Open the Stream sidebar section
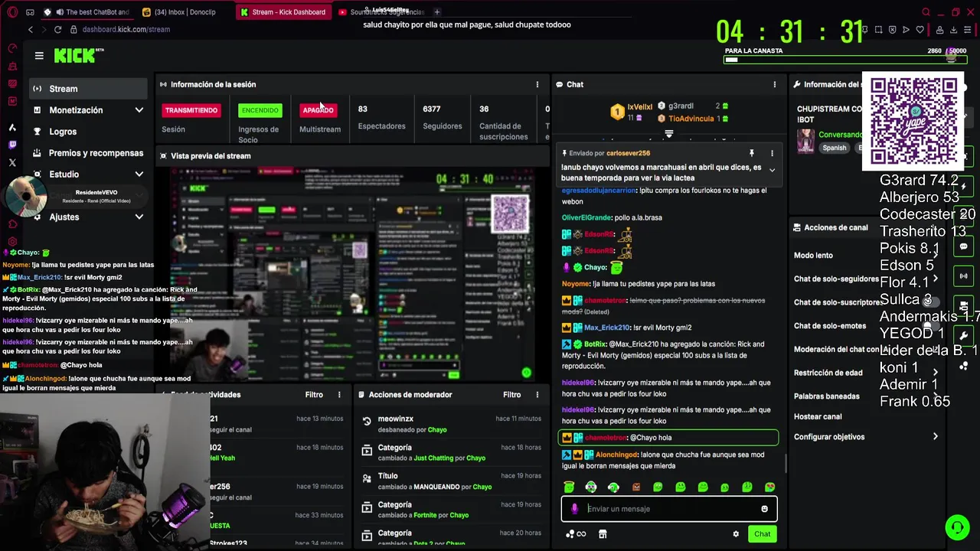The height and width of the screenshot is (551, 980). (88, 89)
